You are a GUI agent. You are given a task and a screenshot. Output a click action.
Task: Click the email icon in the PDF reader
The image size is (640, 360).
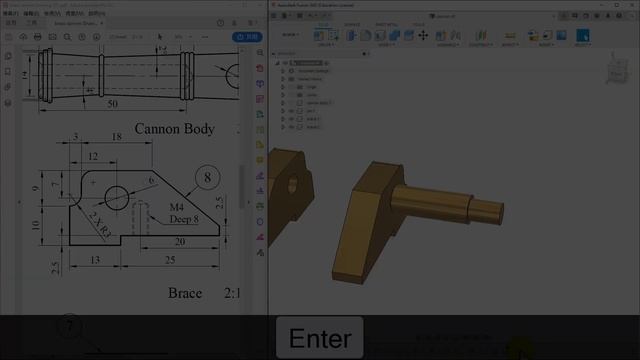[52, 37]
